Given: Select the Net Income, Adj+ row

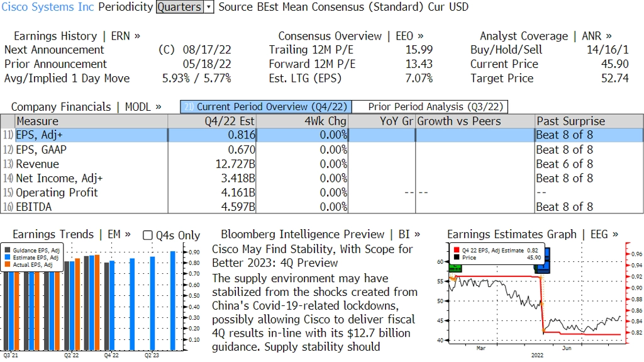Looking at the screenshot, I should pos(322,178).
